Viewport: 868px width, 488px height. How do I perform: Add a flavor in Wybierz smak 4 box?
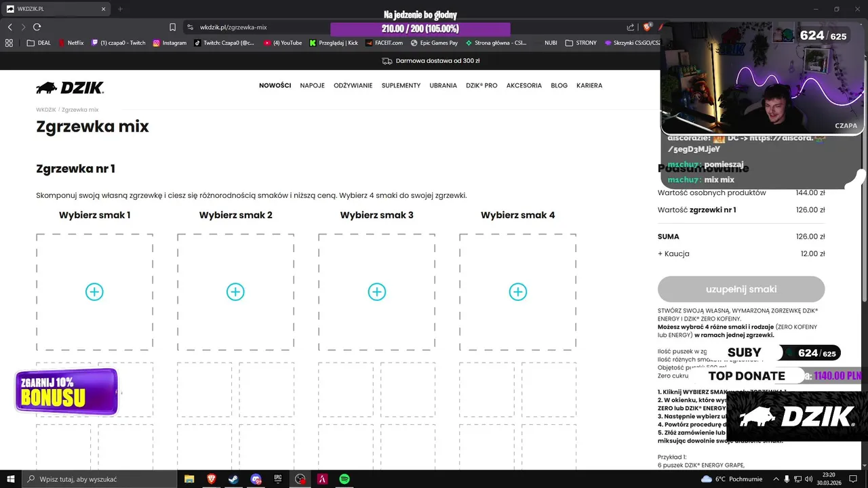click(517, 291)
